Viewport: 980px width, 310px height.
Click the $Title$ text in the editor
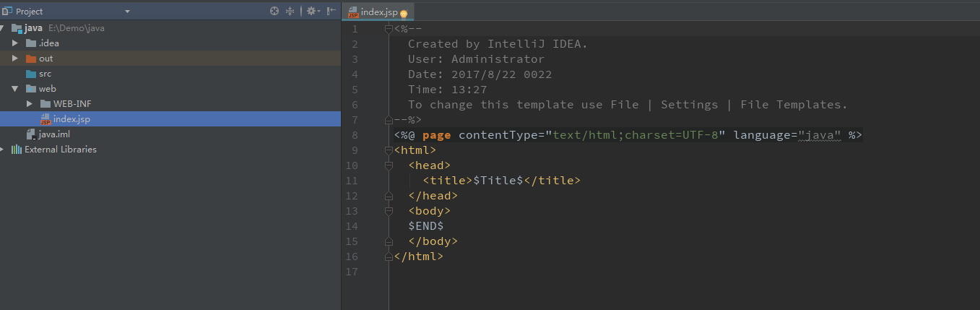pyautogui.click(x=498, y=181)
